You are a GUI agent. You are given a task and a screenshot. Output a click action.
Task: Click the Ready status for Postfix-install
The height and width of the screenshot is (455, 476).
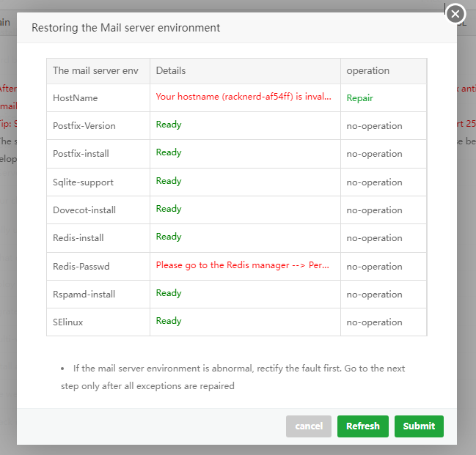(169, 152)
